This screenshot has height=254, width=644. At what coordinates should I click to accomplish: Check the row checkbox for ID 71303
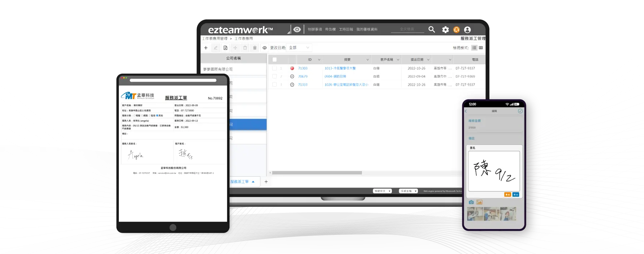point(275,68)
